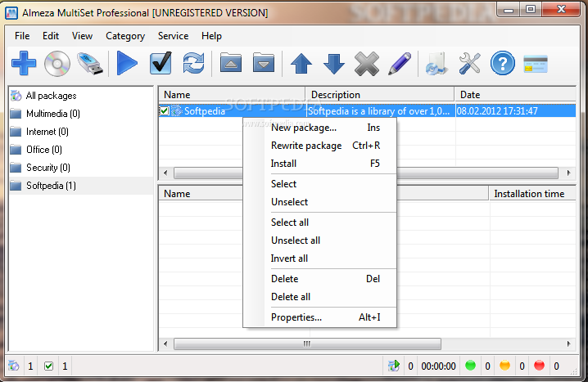Select the Internet (0) category
The width and height of the screenshot is (588, 382).
(x=47, y=132)
